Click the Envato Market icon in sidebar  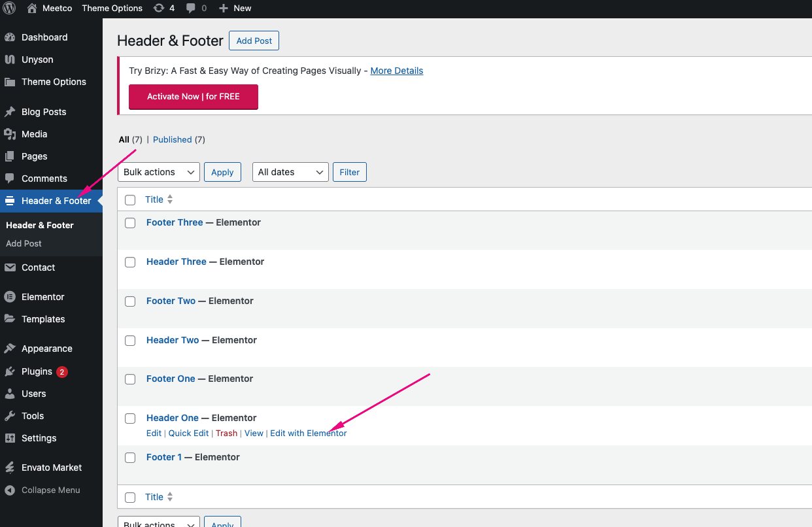(x=10, y=467)
